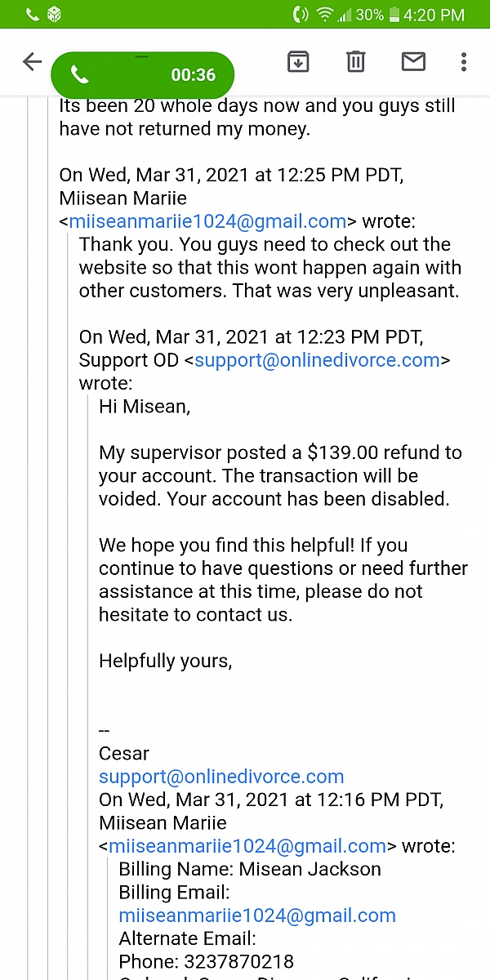This screenshot has width=490, height=980.
Task: Mark the email as unread
Action: point(413,61)
